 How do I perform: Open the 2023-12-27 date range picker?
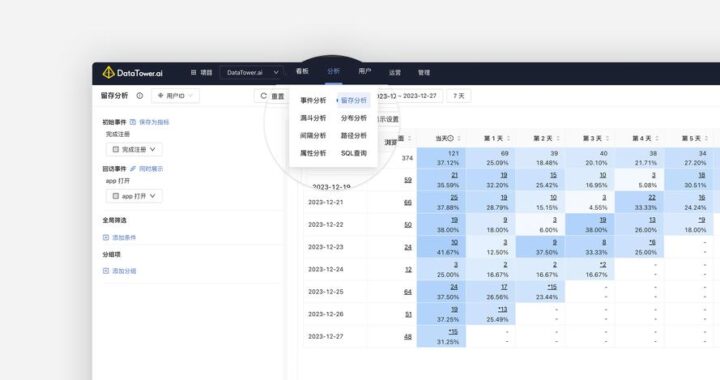coord(409,95)
